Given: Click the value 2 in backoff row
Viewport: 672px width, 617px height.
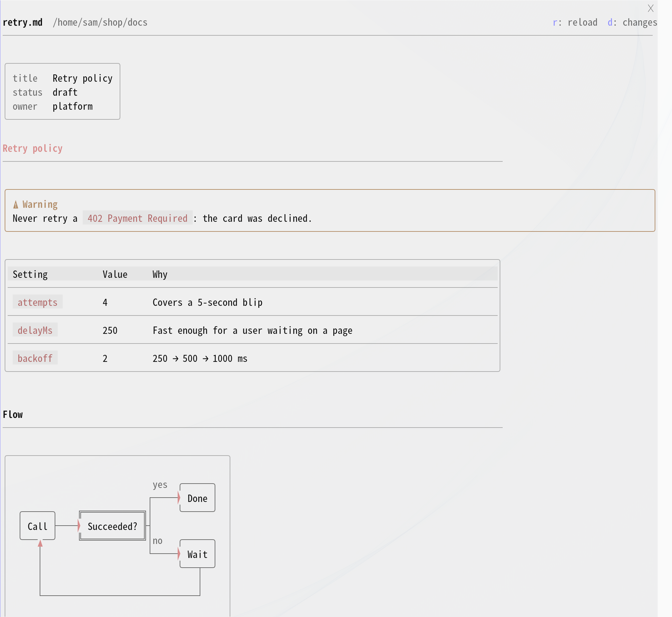Looking at the screenshot, I should [105, 359].
